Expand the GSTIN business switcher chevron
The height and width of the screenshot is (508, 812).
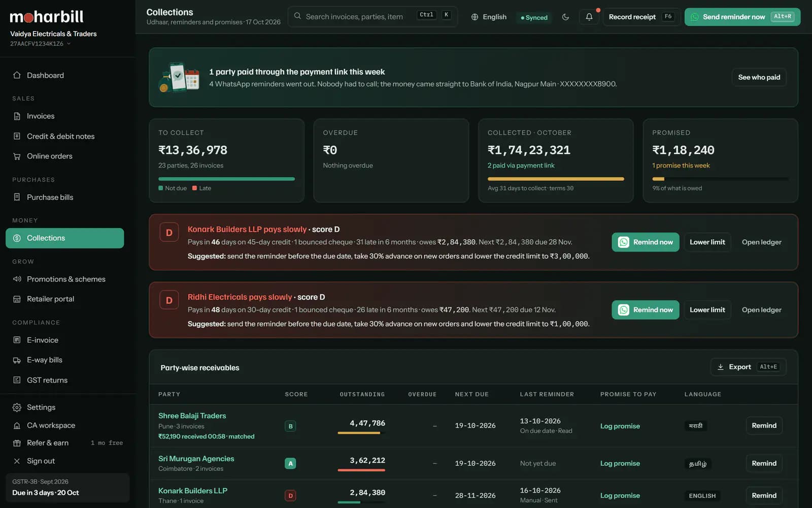tap(69, 44)
